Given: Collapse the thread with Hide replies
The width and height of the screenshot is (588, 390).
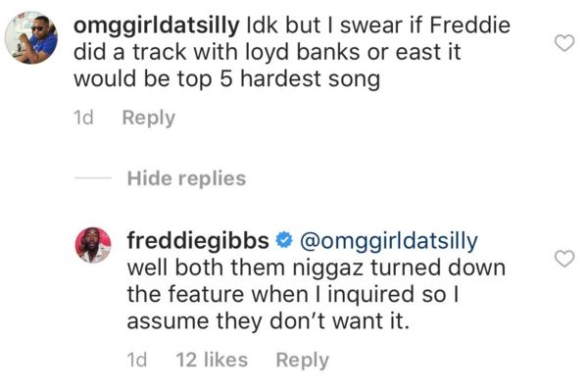Looking at the screenshot, I should pyautogui.click(x=187, y=178).
